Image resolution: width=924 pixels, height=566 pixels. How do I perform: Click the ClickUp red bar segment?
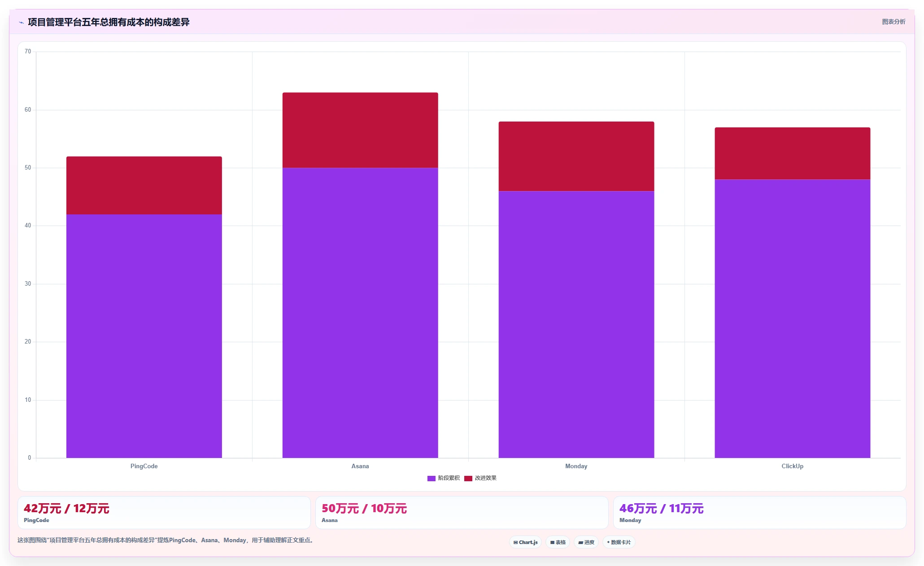(x=793, y=153)
